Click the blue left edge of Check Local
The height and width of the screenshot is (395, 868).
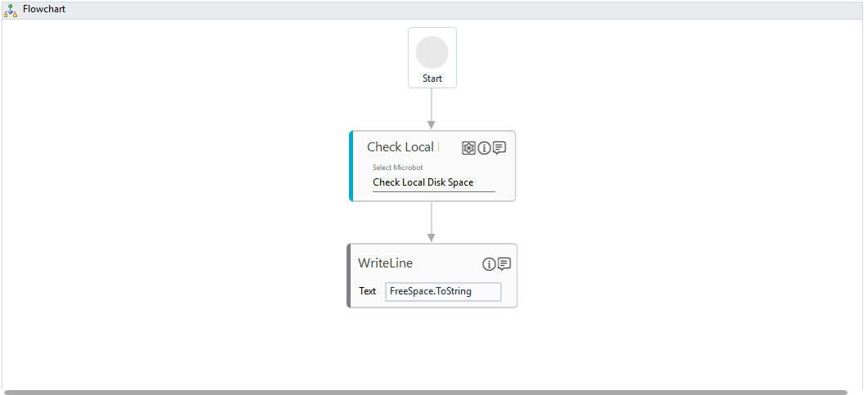[x=351, y=166]
